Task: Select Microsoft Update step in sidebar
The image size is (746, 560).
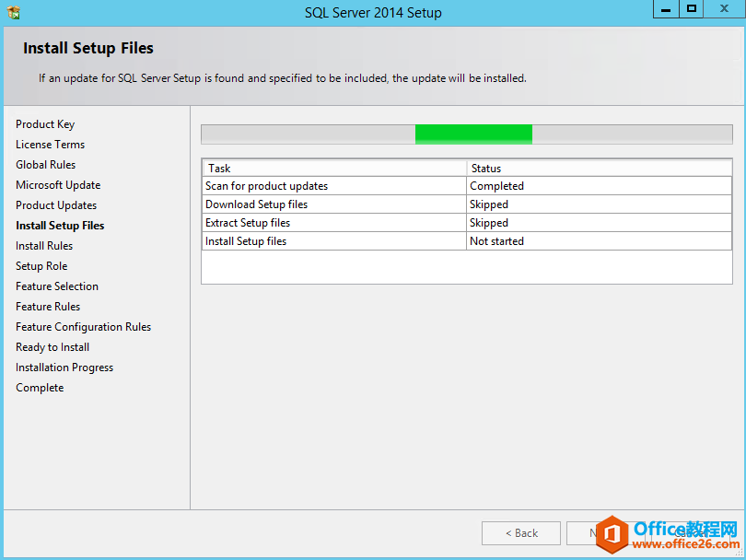Action: pos(58,185)
